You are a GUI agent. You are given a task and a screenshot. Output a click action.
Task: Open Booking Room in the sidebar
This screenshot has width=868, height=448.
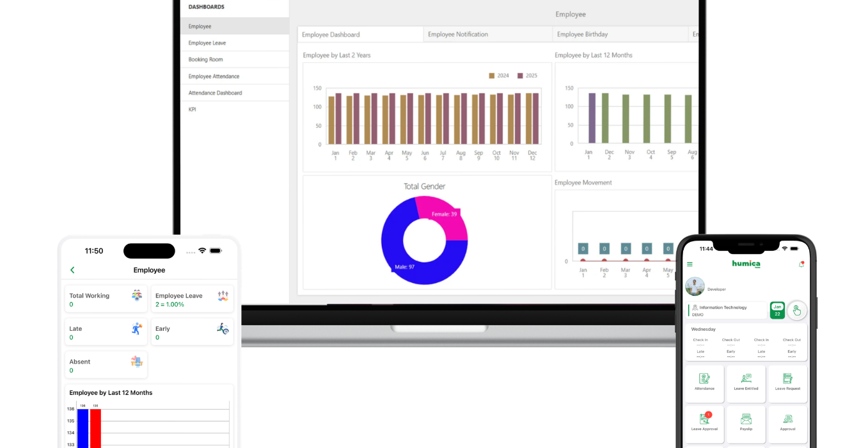pyautogui.click(x=235, y=60)
